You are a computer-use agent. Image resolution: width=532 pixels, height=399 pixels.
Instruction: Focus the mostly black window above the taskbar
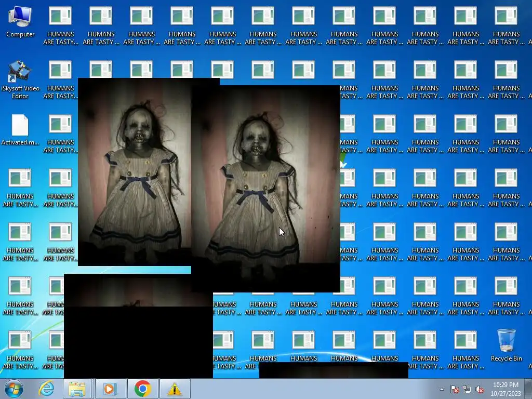pos(138,326)
